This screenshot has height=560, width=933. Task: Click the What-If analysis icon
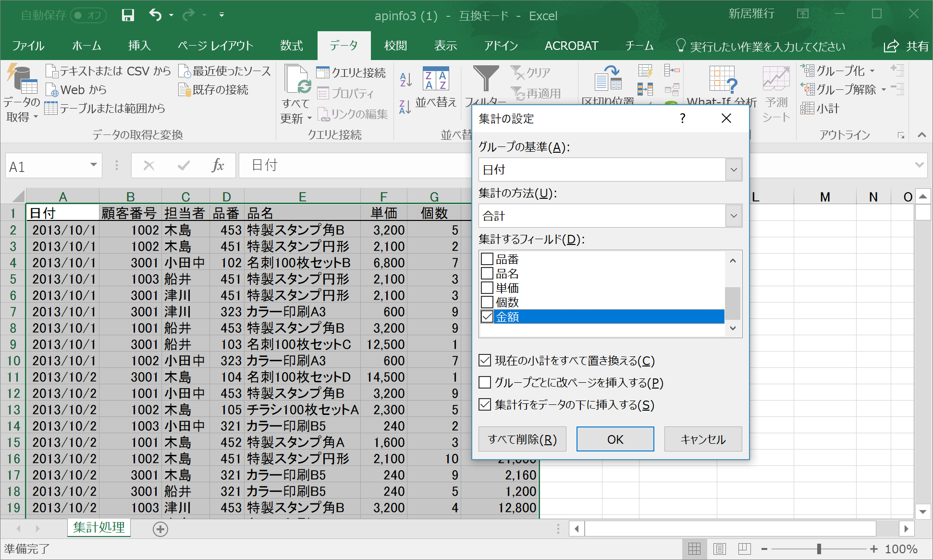[722, 80]
